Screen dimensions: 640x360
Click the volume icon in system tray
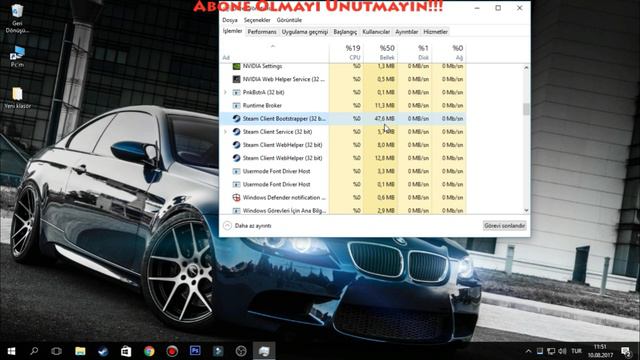562,351
